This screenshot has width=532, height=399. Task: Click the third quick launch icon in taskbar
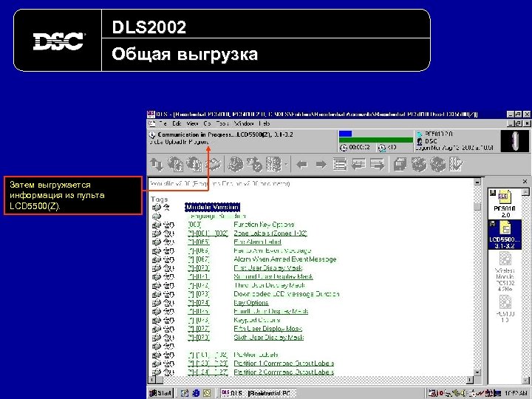[x=207, y=393]
